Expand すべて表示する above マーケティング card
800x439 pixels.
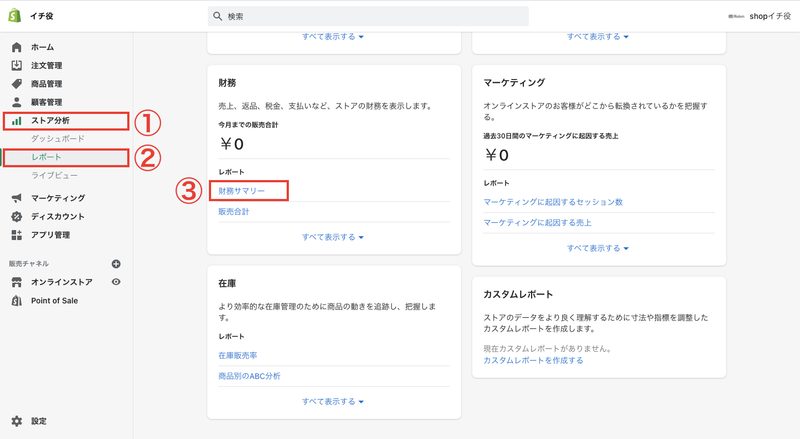pos(597,37)
